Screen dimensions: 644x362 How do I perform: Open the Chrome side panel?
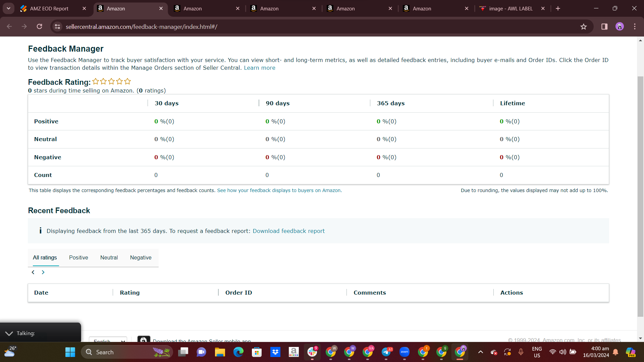[604, 26]
